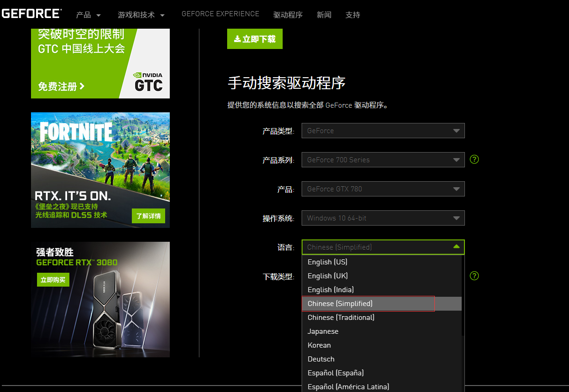Select Chinese (Simplified) language option
Viewport: 569px width, 392px height.
[382, 304]
